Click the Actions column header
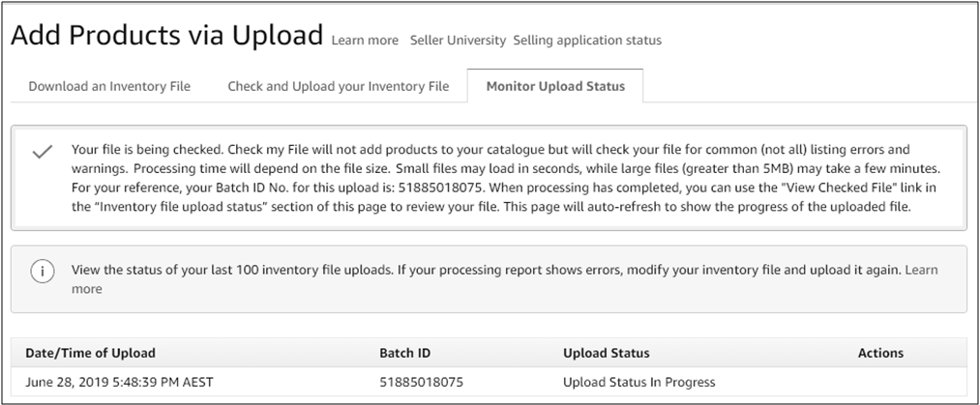The height and width of the screenshot is (405, 980). (x=880, y=353)
